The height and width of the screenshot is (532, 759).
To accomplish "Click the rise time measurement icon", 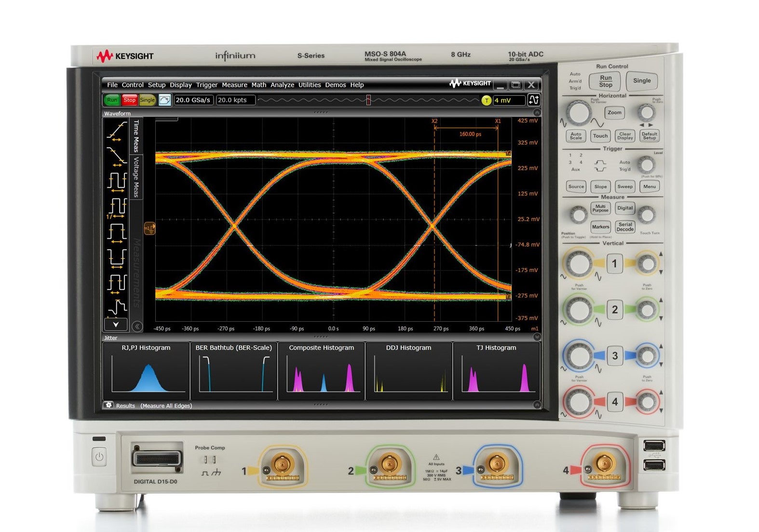I will click(116, 131).
